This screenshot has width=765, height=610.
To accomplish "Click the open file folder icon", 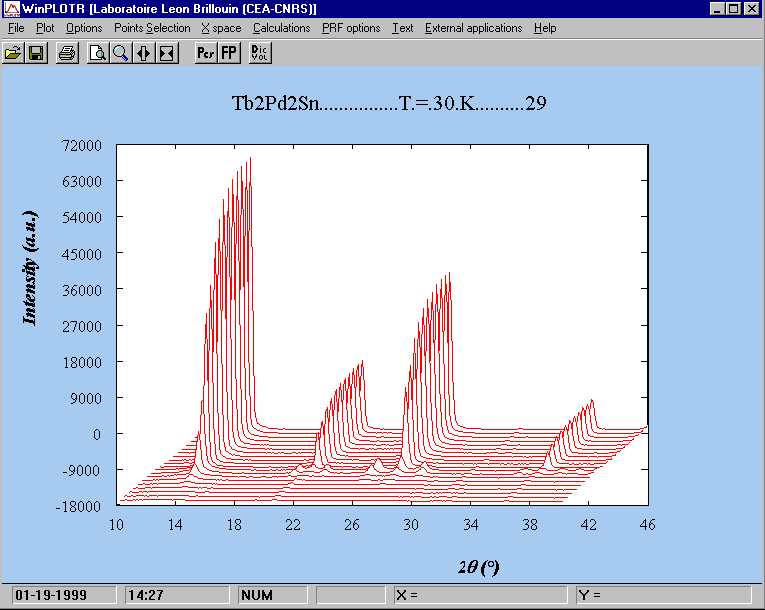I will (13, 53).
